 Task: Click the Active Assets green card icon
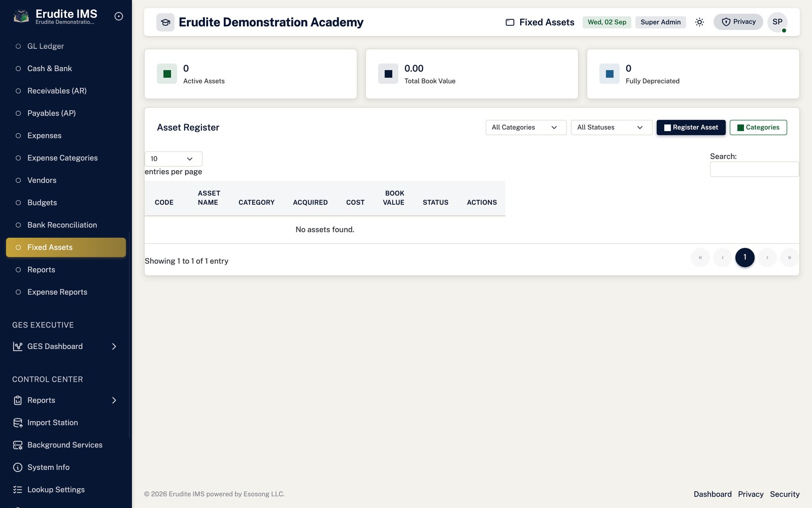(167, 74)
